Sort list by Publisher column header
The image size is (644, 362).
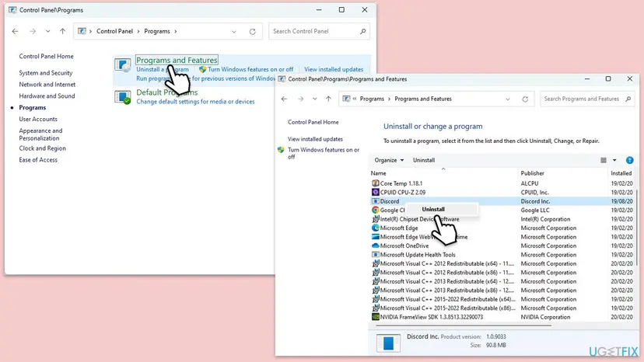(x=532, y=173)
